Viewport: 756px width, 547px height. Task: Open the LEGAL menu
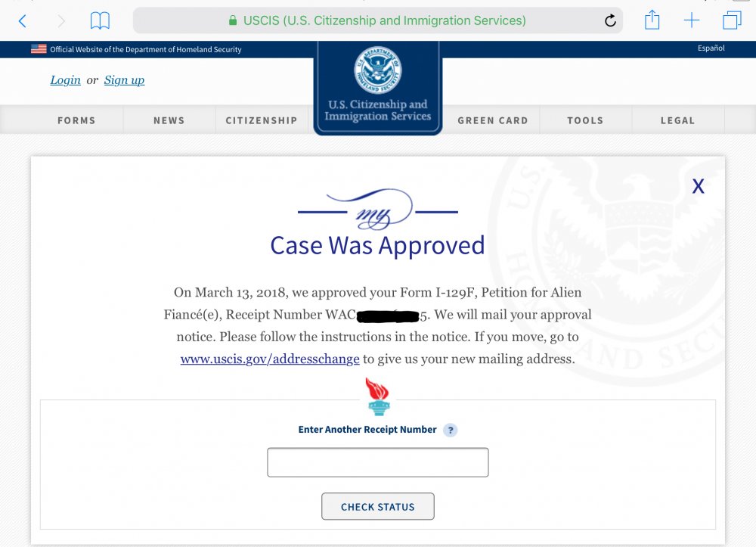pyautogui.click(x=677, y=120)
